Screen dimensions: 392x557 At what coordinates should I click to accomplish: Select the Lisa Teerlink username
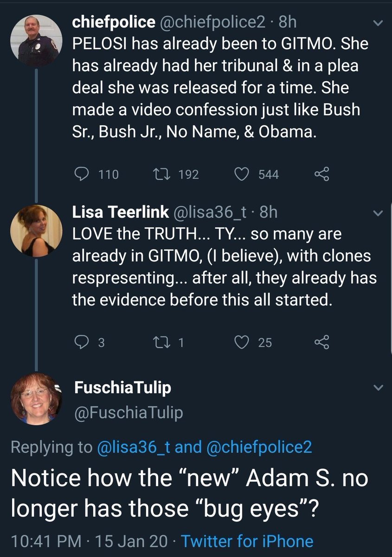point(120,212)
